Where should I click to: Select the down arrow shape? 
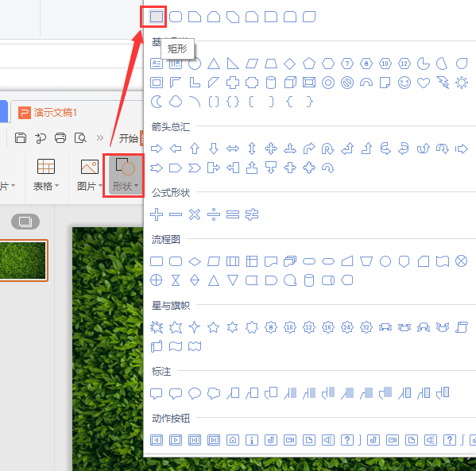click(214, 149)
